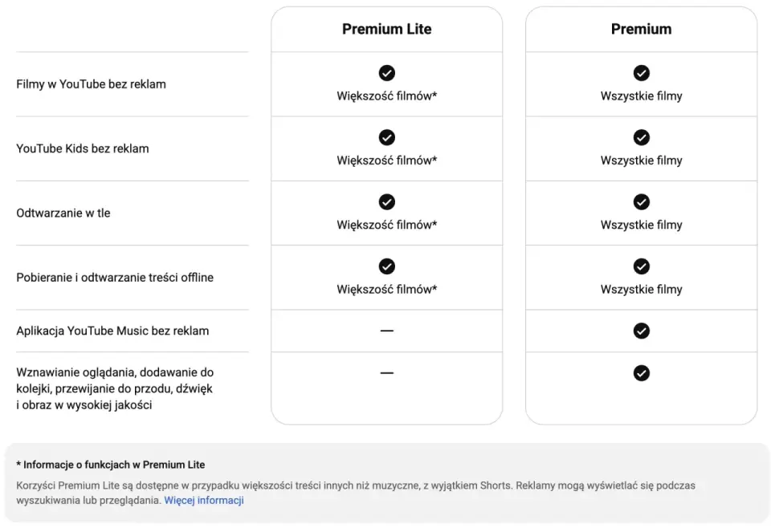771x532 pixels.
Task: Click Premium Lite checkmark for Pobieranie offline row
Action: 386,266
